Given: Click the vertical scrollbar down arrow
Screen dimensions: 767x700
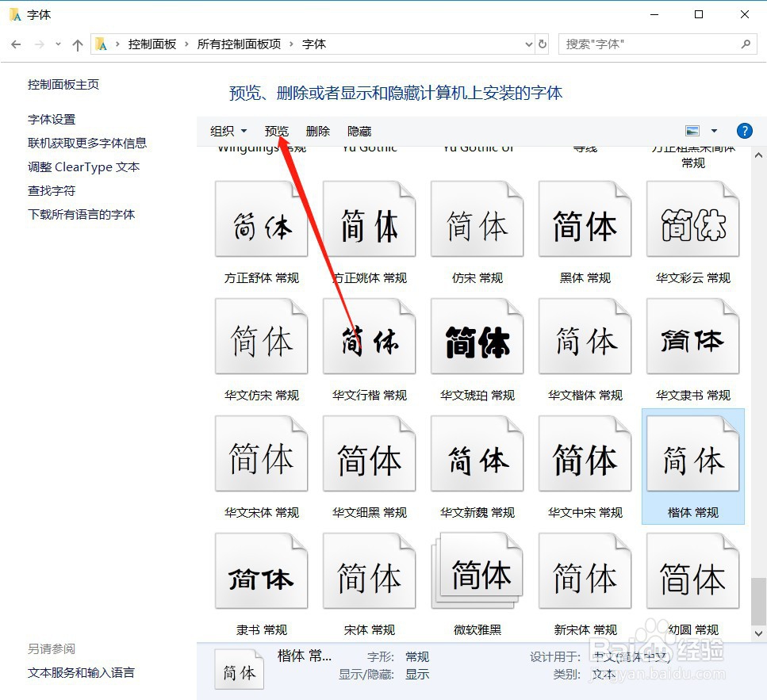Looking at the screenshot, I should (758, 633).
